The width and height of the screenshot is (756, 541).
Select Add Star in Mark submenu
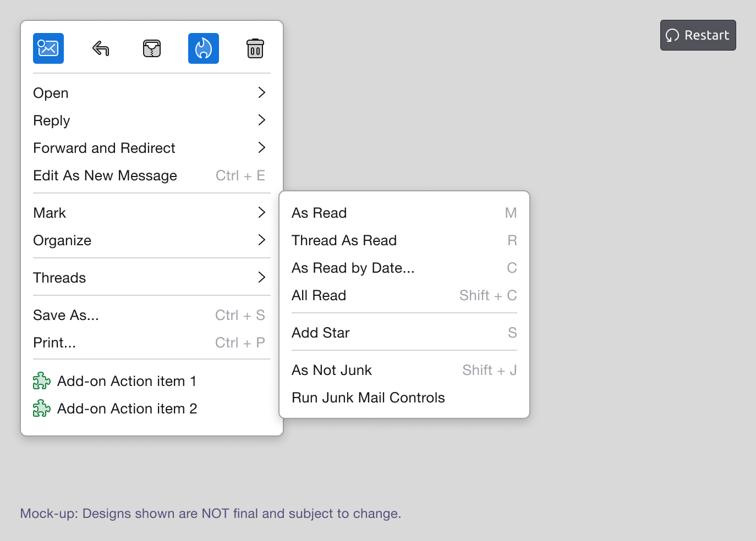click(x=321, y=333)
